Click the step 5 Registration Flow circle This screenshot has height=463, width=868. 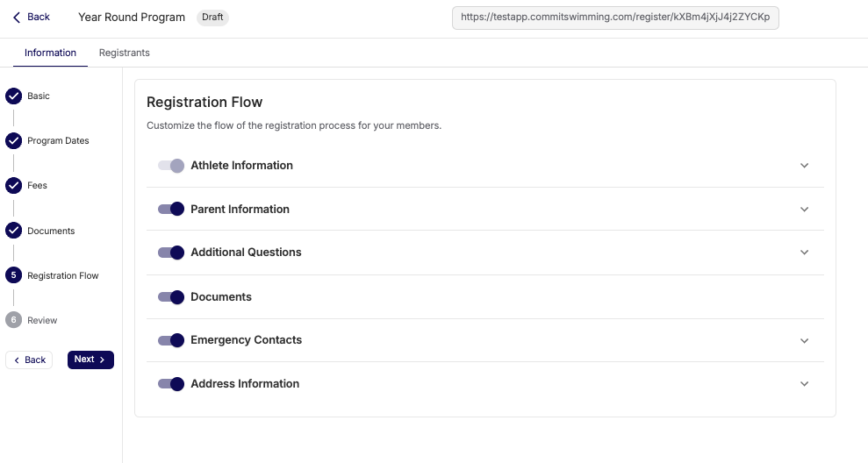tap(14, 275)
